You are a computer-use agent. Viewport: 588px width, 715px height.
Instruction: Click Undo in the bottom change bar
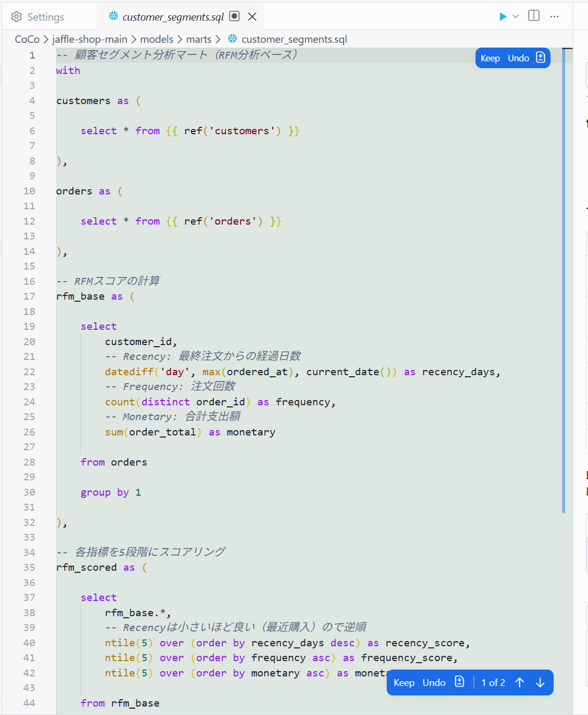(434, 683)
